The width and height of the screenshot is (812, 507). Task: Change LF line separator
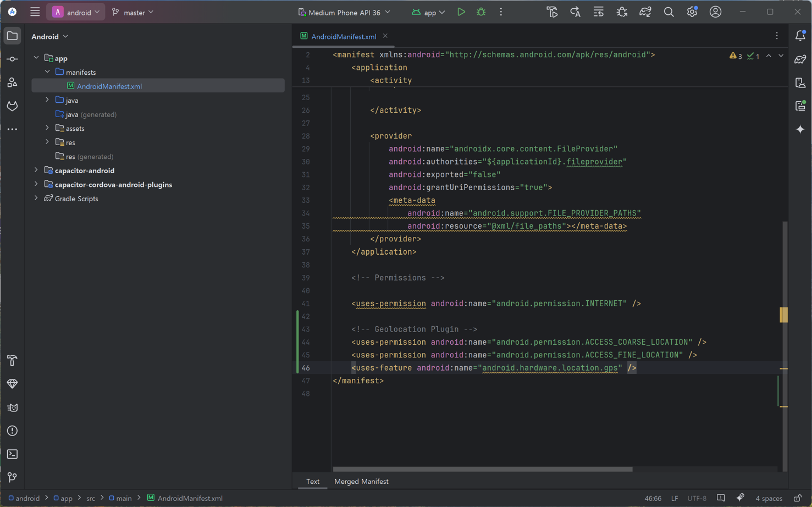[675, 498]
